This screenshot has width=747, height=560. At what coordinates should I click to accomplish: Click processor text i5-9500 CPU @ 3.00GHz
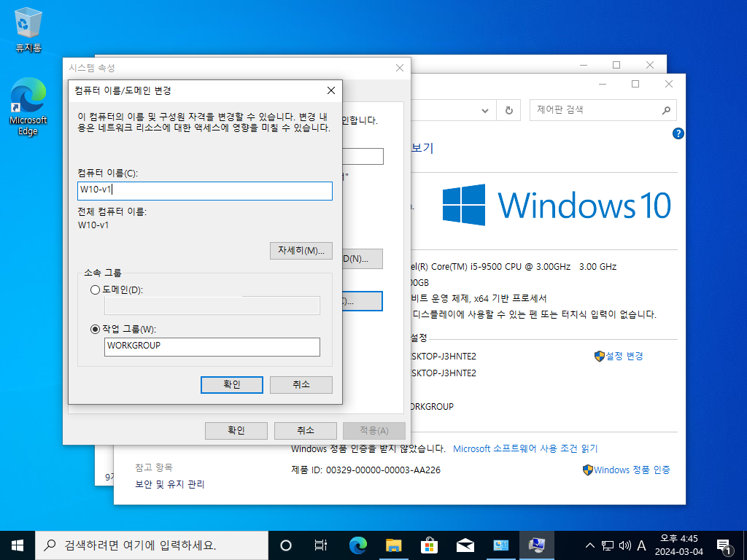click(520, 267)
